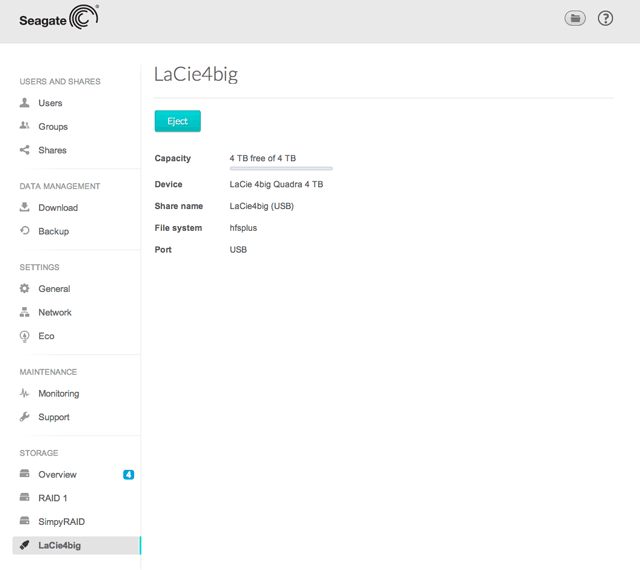The height and width of the screenshot is (570, 640).
Task: Click the General gear icon
Action: tap(25, 289)
